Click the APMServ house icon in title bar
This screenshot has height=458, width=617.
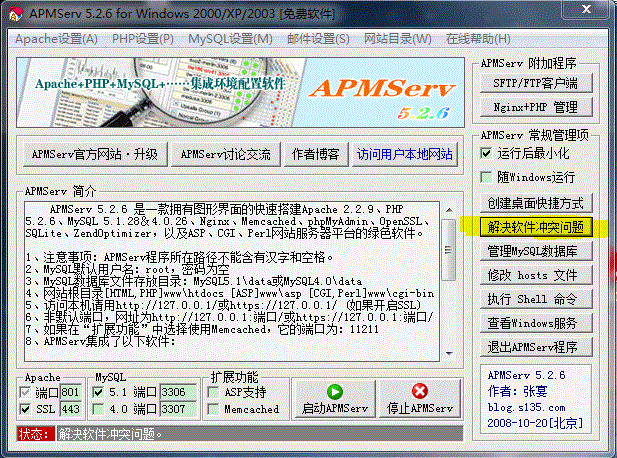pos(15,14)
